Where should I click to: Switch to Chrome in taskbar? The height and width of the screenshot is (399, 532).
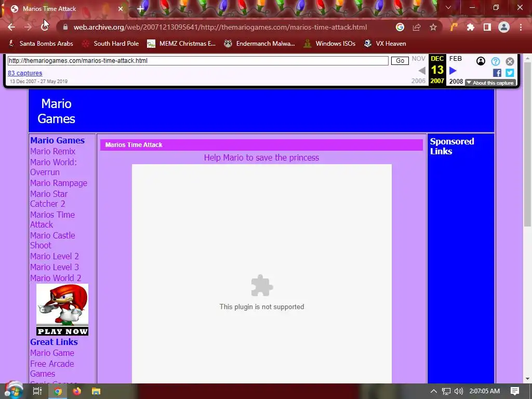pyautogui.click(x=58, y=391)
